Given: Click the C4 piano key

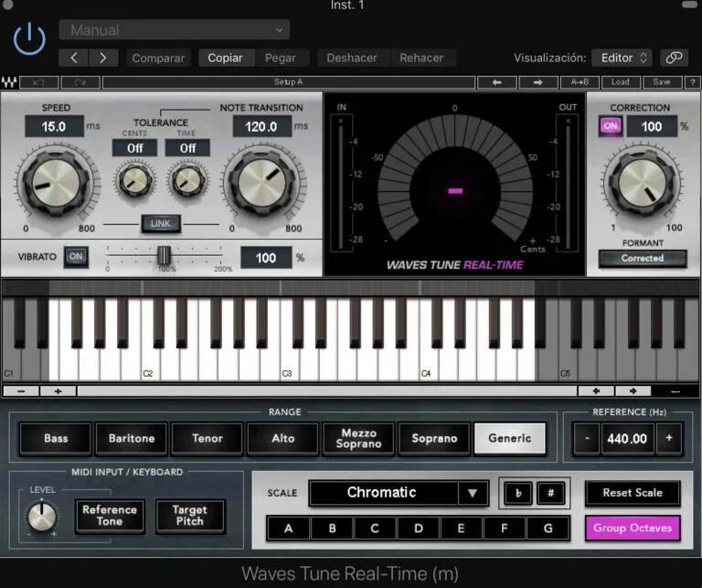Looking at the screenshot, I should pos(429,363).
